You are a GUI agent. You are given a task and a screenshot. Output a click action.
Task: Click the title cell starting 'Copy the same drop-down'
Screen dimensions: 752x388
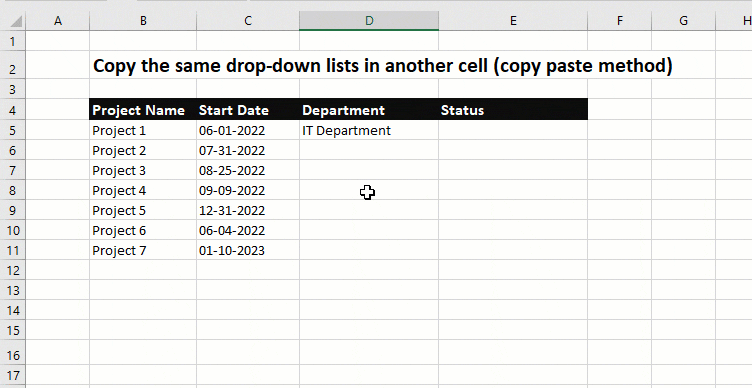382,66
